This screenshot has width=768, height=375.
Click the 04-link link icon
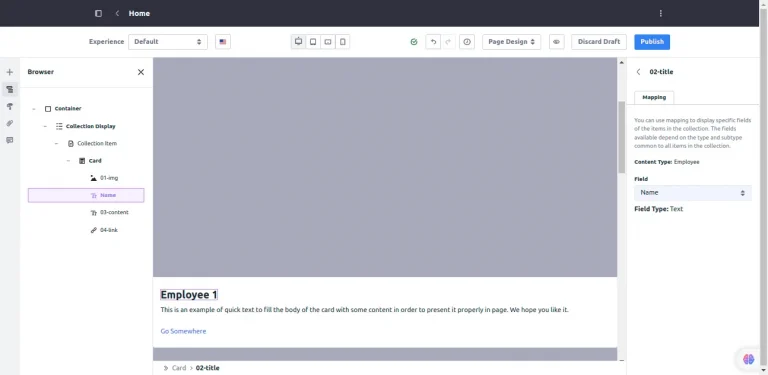[94, 230]
